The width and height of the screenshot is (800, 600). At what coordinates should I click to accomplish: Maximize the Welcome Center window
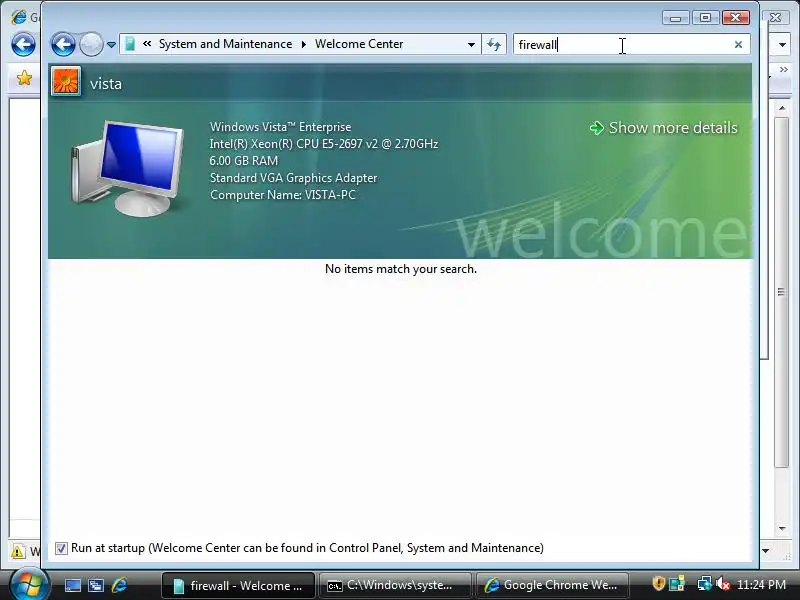coord(706,18)
